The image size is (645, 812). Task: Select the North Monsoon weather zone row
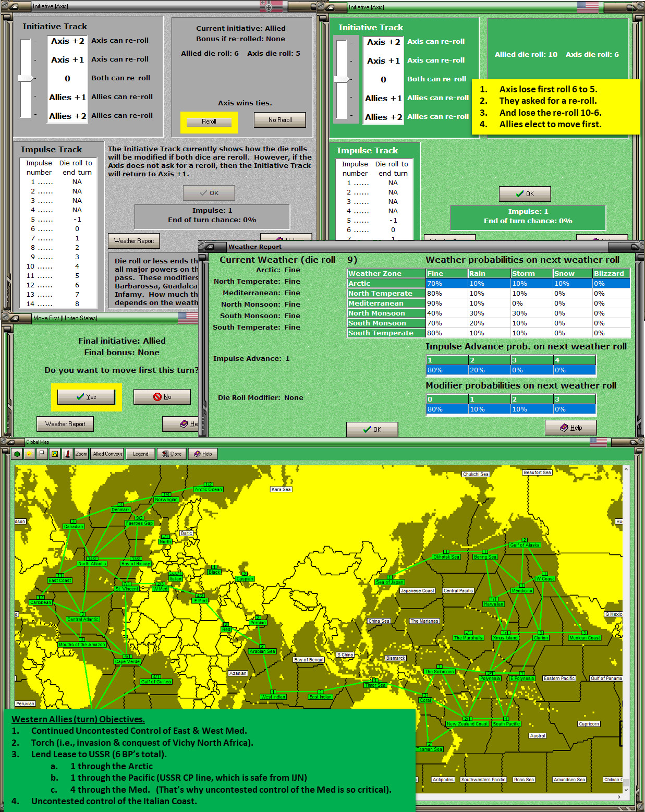pyautogui.click(x=489, y=313)
